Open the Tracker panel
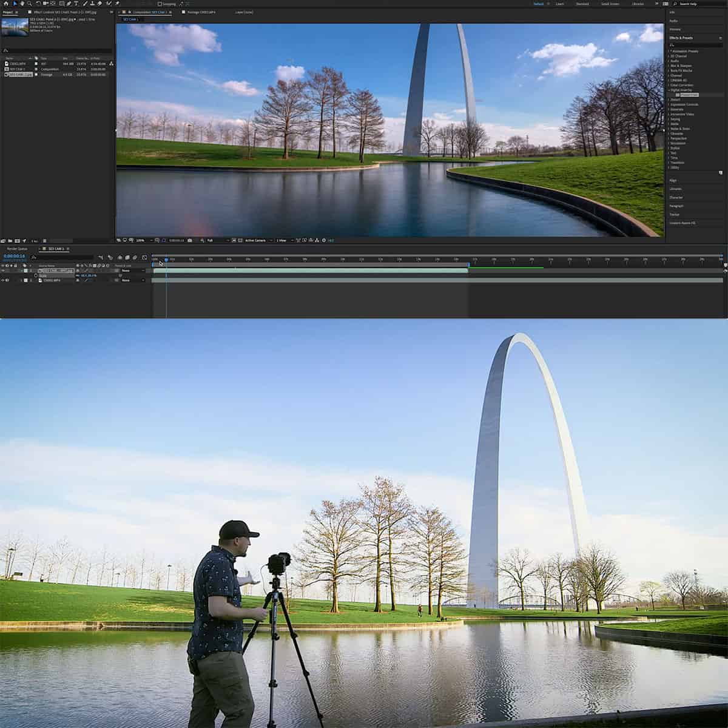 (x=675, y=214)
